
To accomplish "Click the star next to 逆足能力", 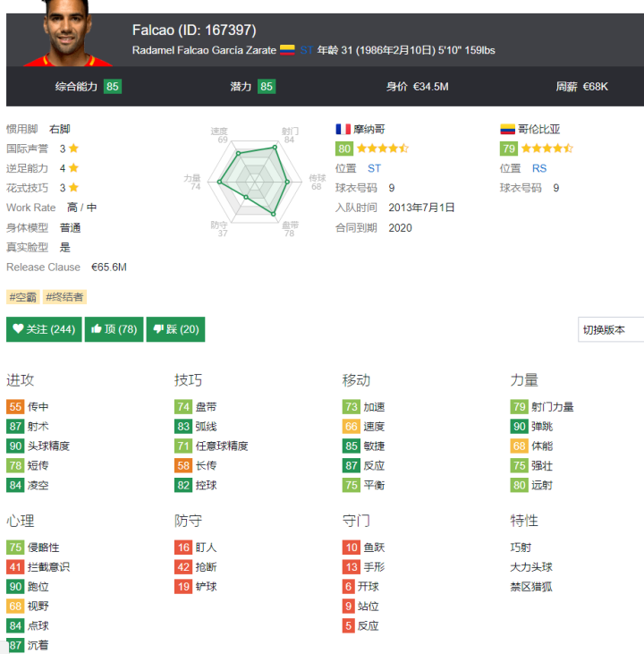I will tap(73, 168).
